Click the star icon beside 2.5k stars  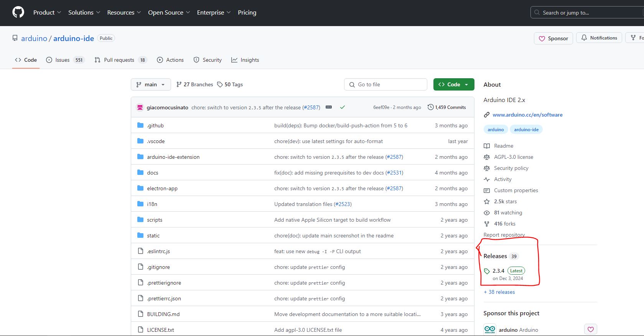[487, 201]
